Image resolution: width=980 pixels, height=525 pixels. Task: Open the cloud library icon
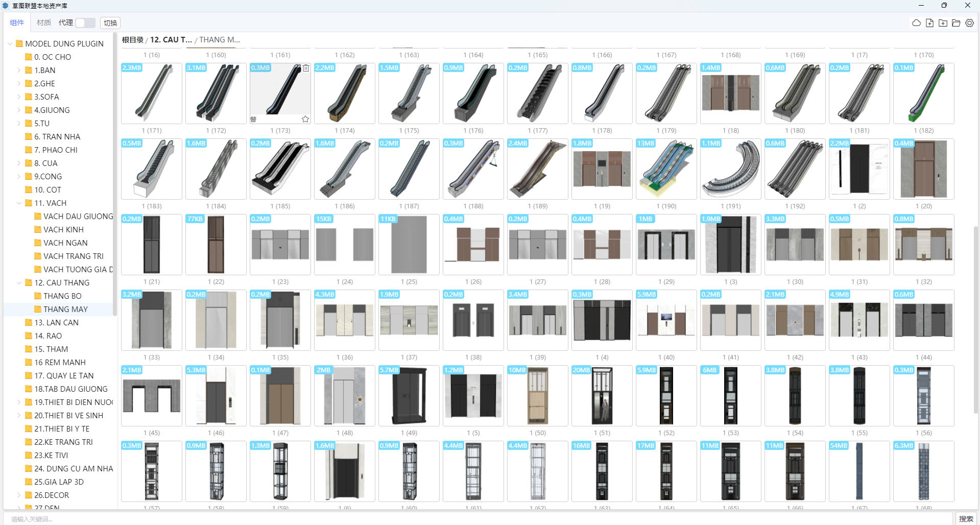916,23
